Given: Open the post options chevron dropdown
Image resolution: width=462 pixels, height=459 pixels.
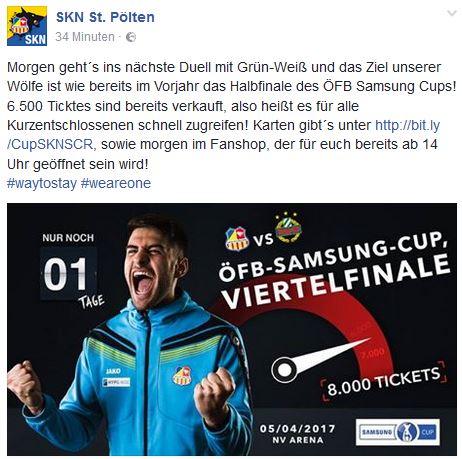Looking at the screenshot, I should click(452, 13).
